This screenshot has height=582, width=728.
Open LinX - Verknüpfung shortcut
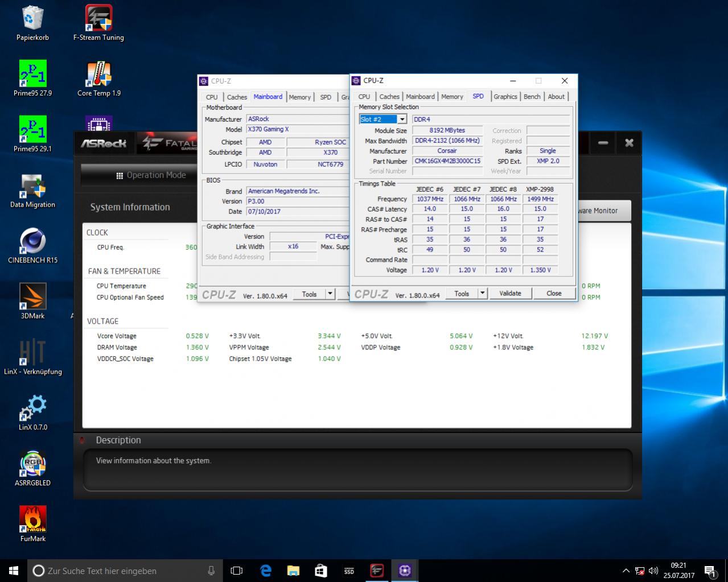click(32, 357)
